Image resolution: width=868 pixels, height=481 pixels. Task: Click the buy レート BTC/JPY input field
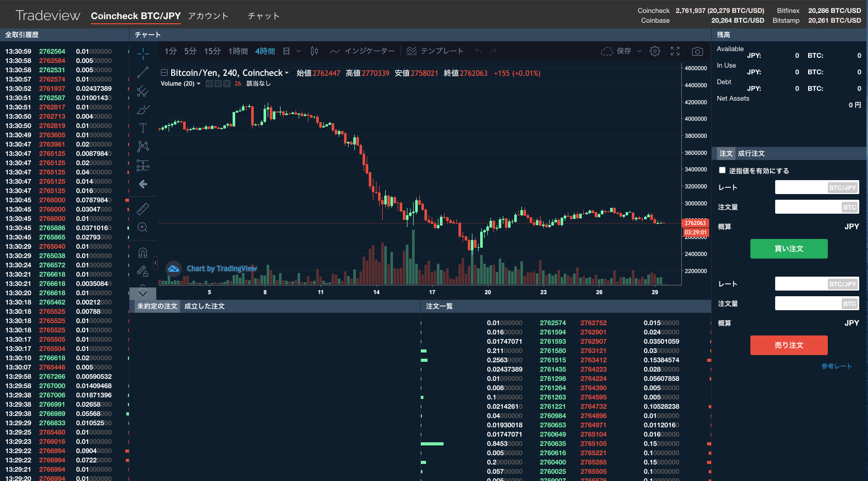coord(817,187)
